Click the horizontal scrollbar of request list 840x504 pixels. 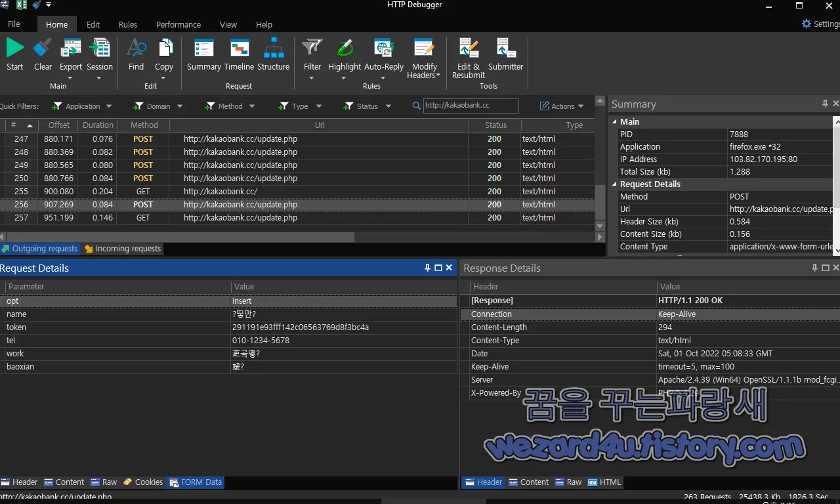tap(177, 237)
